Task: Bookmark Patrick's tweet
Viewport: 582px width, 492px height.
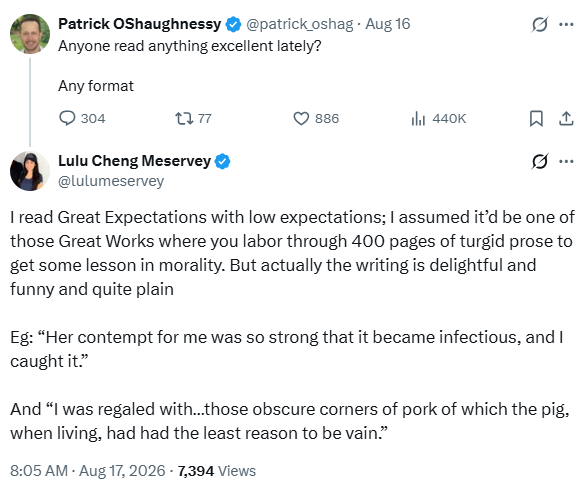Action: (536, 119)
